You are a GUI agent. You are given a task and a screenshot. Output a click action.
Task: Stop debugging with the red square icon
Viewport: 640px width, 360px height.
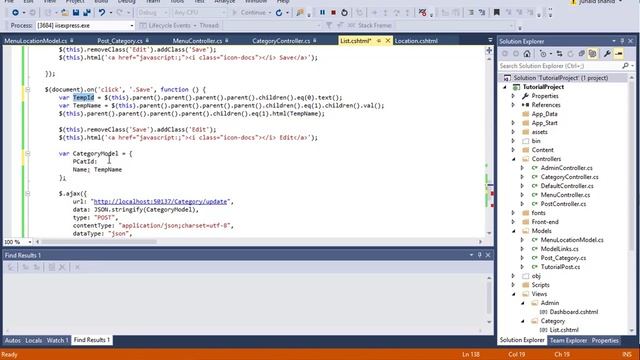coord(333,13)
